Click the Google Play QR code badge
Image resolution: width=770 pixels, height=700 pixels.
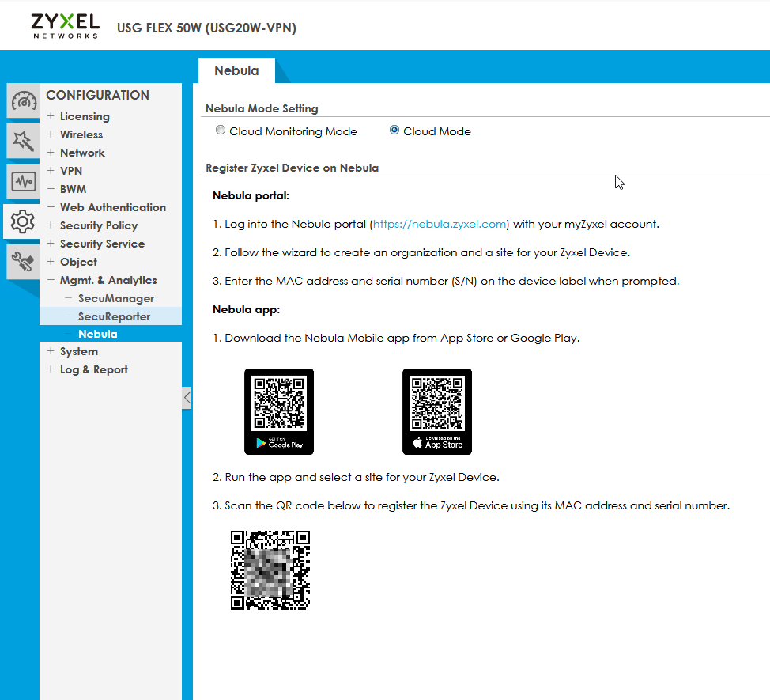tap(278, 411)
